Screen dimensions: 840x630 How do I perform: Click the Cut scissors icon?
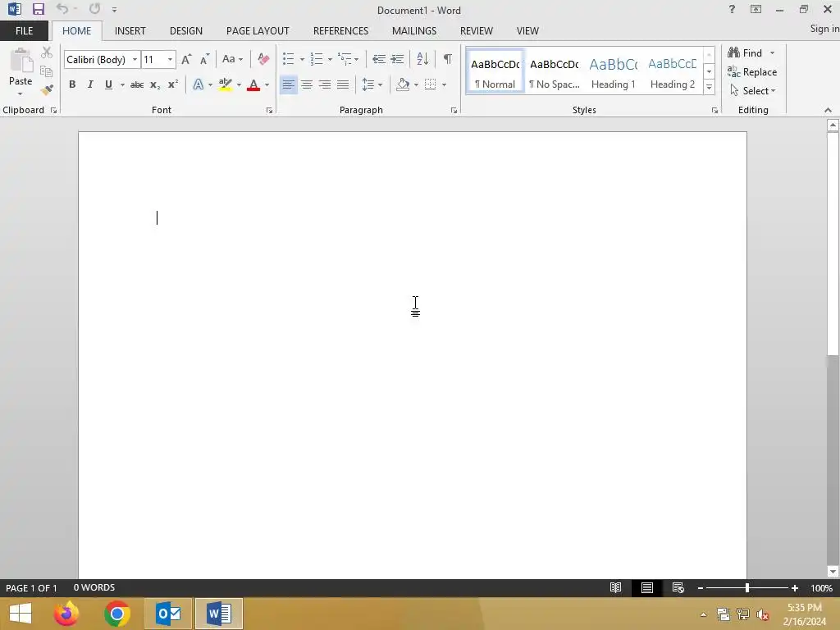click(x=47, y=52)
